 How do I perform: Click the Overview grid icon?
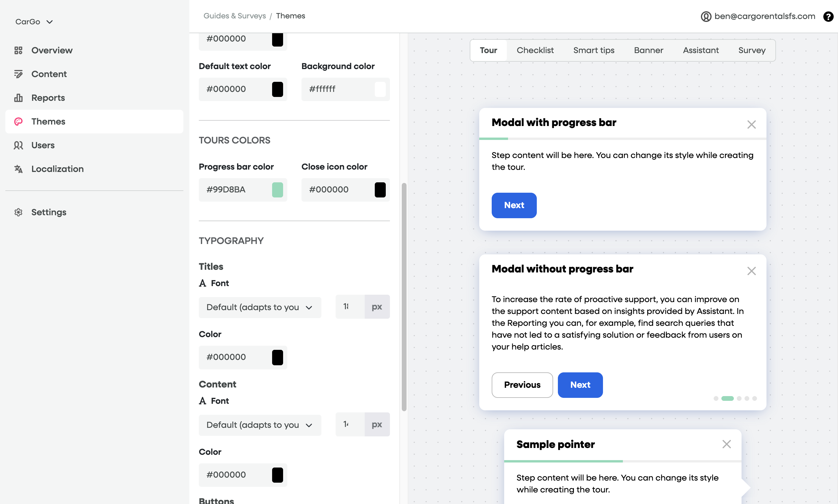[18, 50]
